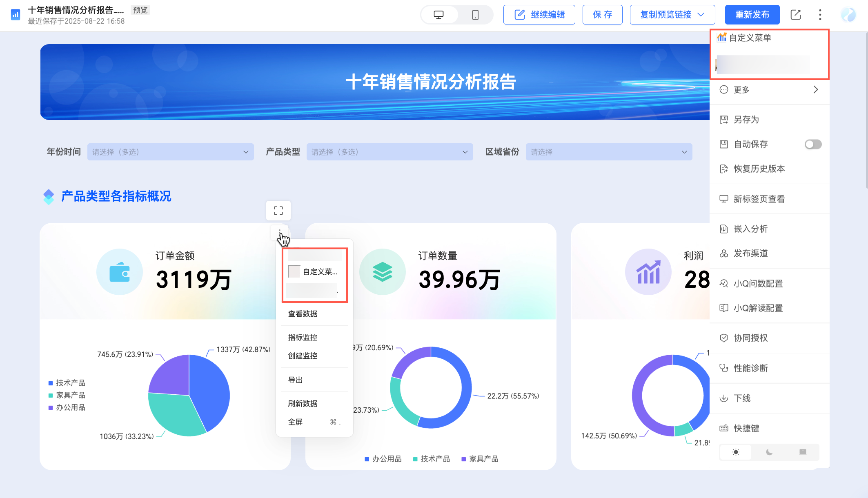The height and width of the screenshot is (498, 868).
Task: Select the system theme monitor icon
Action: (x=803, y=452)
